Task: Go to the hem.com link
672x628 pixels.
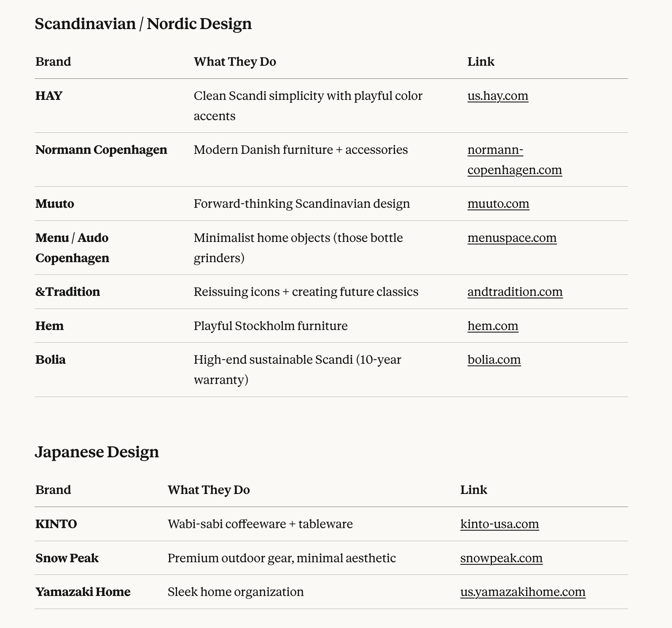Action: pos(492,326)
